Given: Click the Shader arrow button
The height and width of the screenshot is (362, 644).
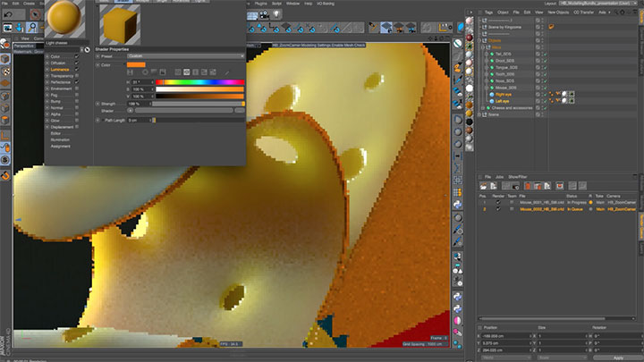Looking at the screenshot, I should 131,111.
